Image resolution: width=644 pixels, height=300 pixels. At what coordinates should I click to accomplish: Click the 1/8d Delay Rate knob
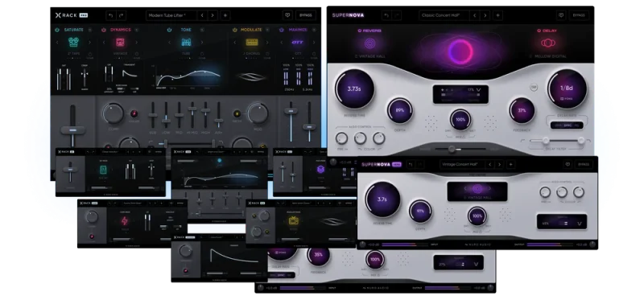567,89
